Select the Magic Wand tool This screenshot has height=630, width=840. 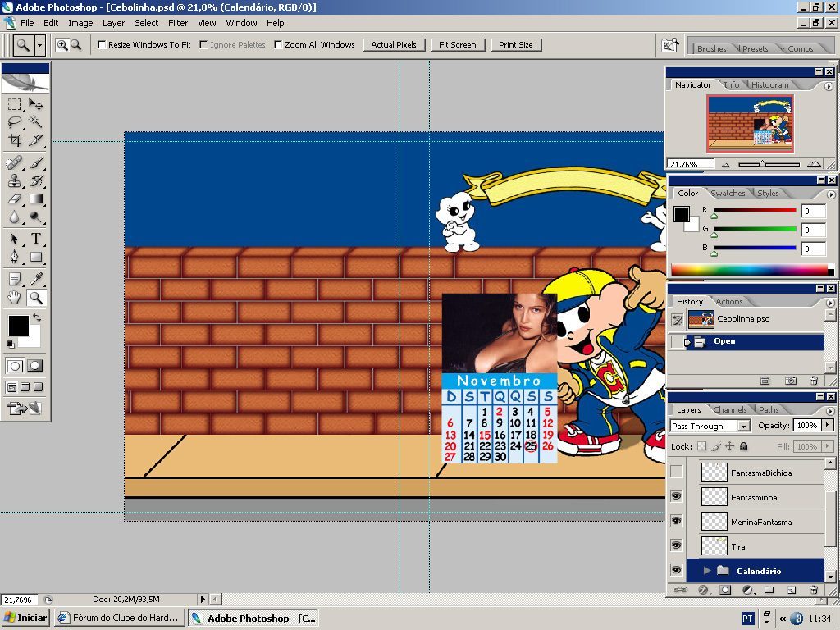coord(36,122)
